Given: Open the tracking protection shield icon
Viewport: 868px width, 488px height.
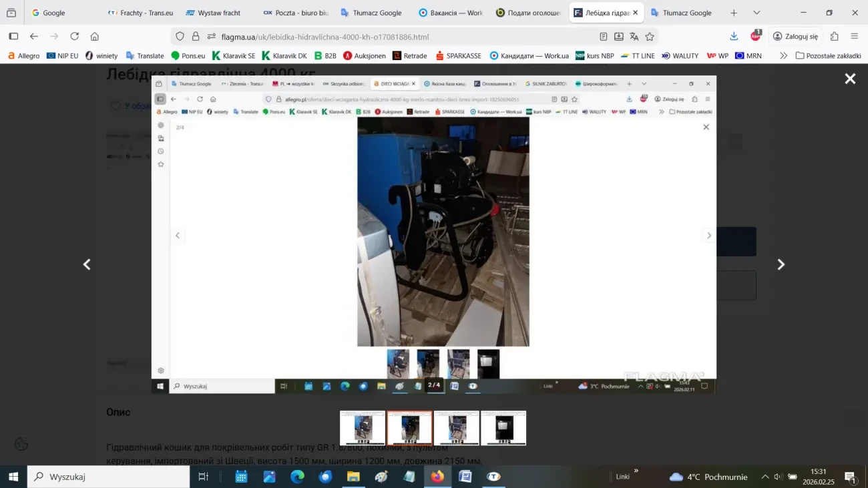Looking at the screenshot, I should click(180, 37).
